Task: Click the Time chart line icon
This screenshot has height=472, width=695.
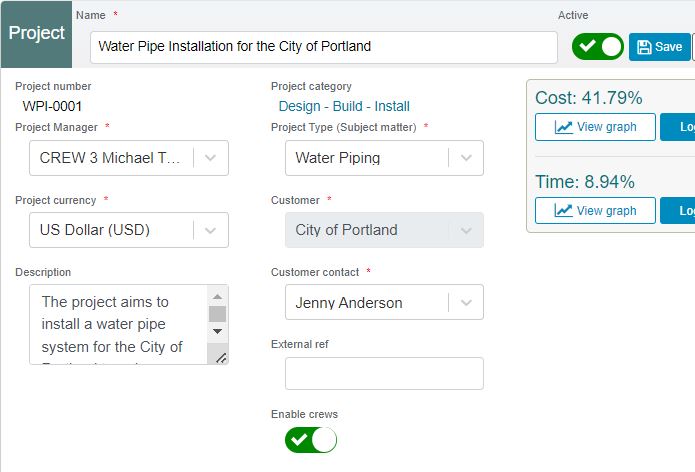Action: pos(563,211)
